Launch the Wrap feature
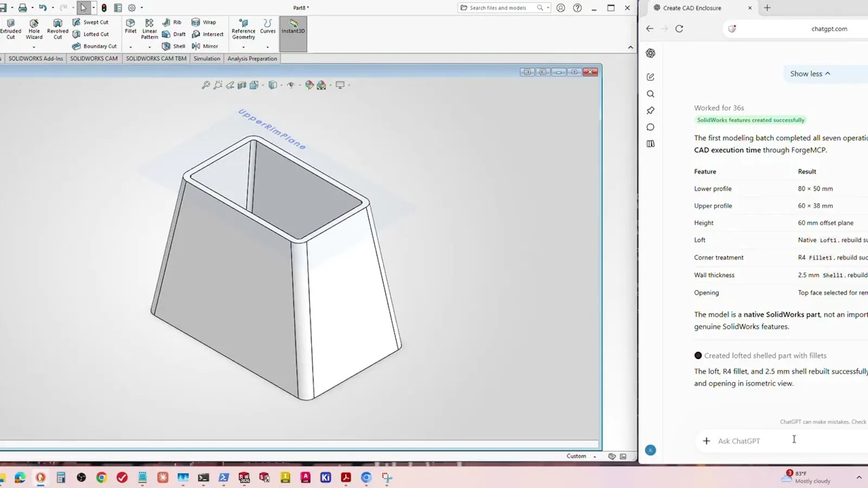The image size is (868, 488). (x=204, y=22)
